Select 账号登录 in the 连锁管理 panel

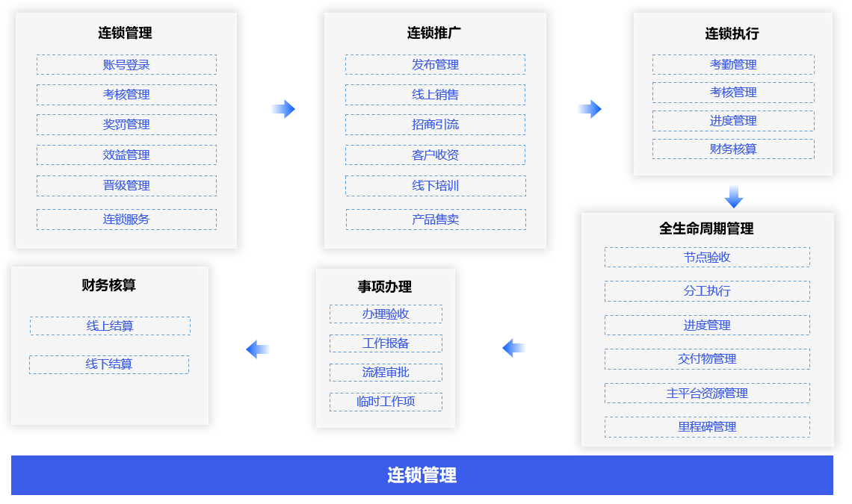pyautogui.click(x=126, y=65)
